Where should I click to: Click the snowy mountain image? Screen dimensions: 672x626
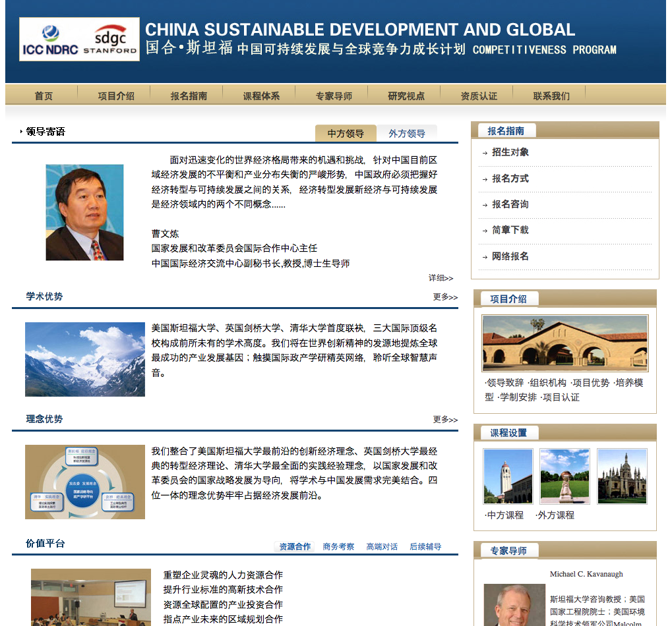(x=84, y=359)
